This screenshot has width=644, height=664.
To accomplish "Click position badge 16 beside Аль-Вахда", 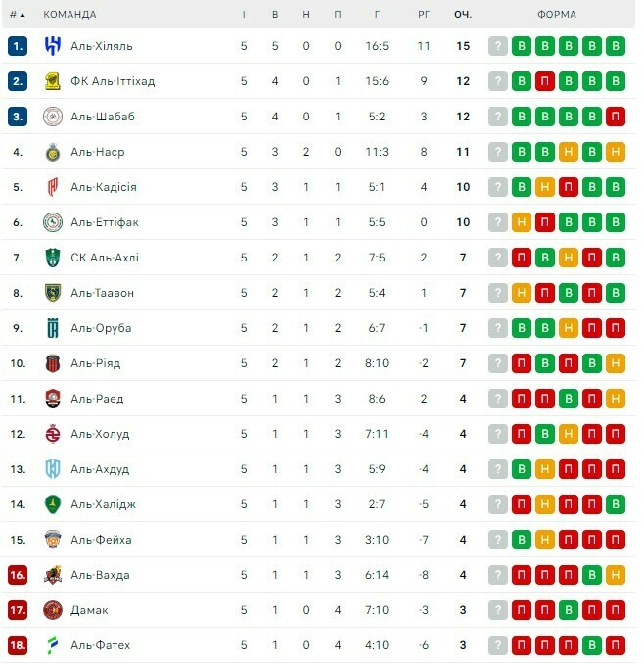I will [18, 575].
